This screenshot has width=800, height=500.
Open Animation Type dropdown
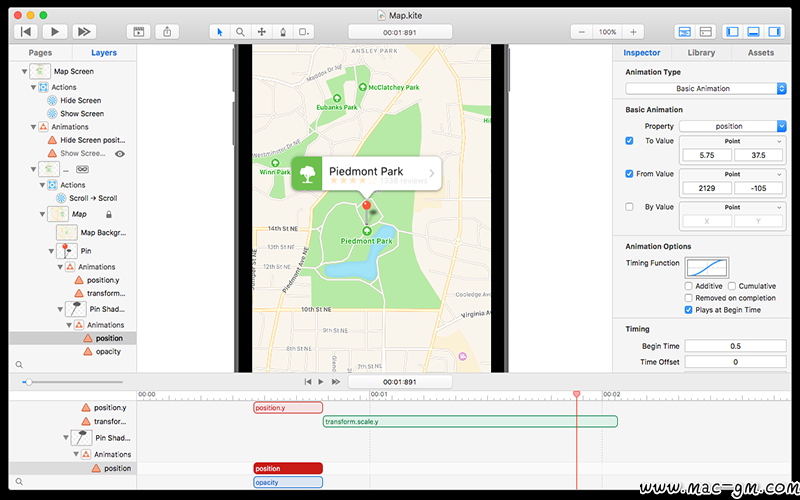[x=706, y=88]
